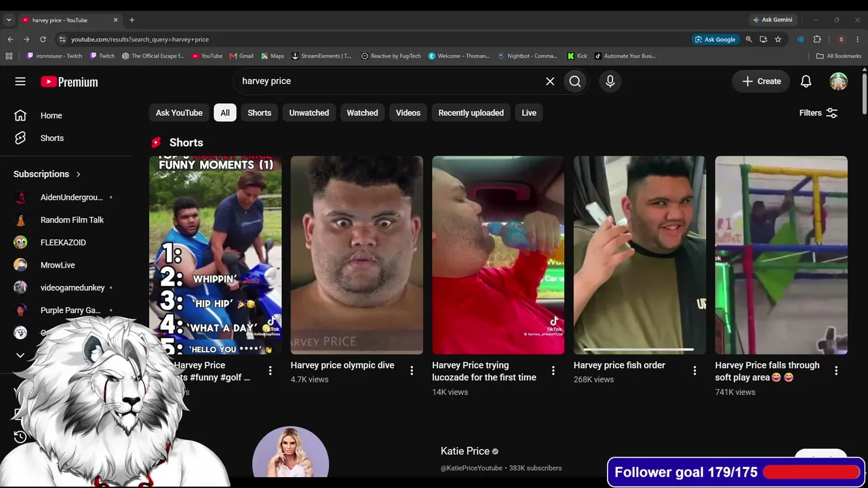
Task: Select the All filter chip
Action: [225, 113]
